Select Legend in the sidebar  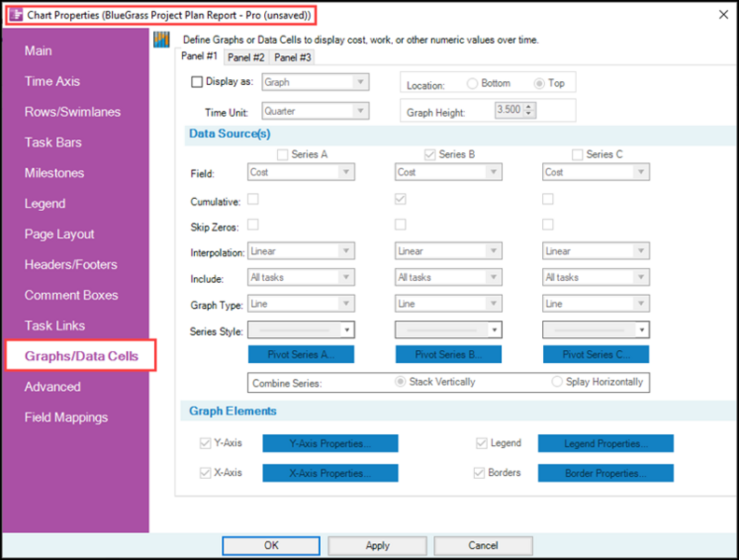(45, 203)
